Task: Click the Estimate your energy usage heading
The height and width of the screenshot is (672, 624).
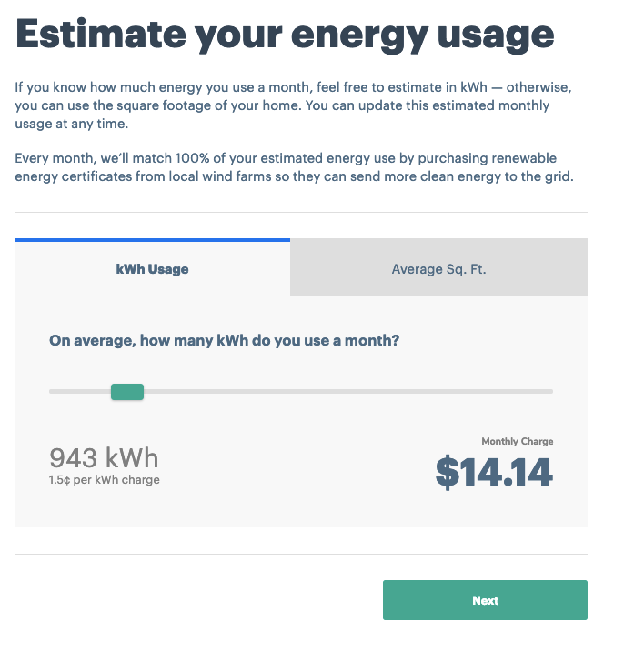Action: 285,36
